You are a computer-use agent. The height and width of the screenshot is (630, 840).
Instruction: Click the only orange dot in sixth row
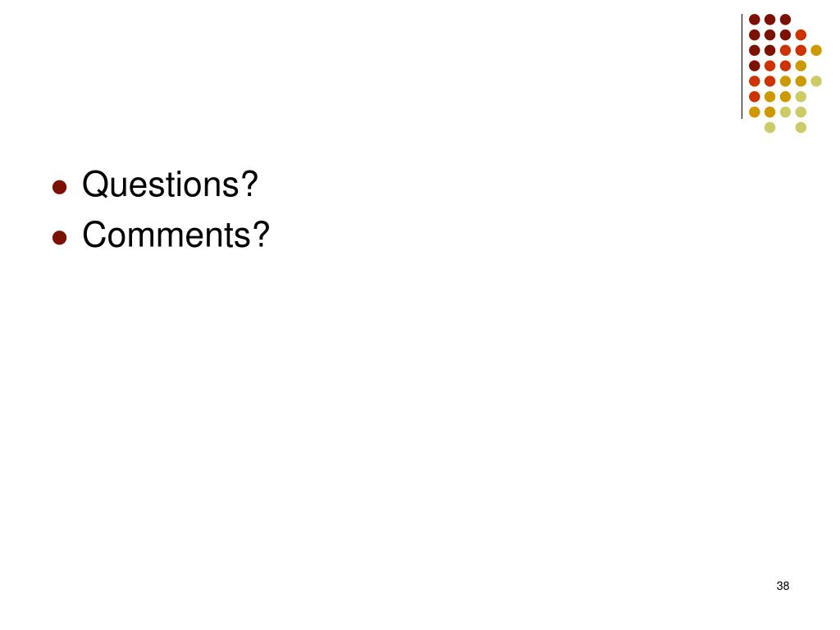(x=755, y=97)
